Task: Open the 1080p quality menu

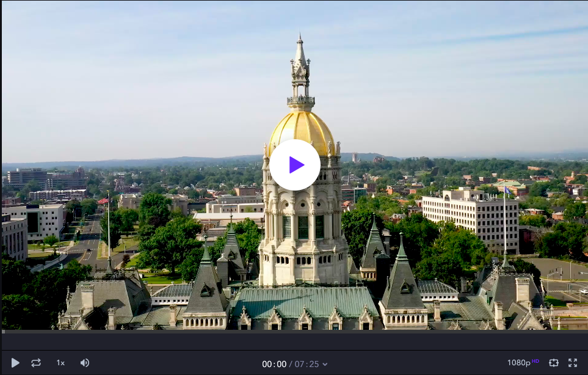Action: pyautogui.click(x=518, y=363)
